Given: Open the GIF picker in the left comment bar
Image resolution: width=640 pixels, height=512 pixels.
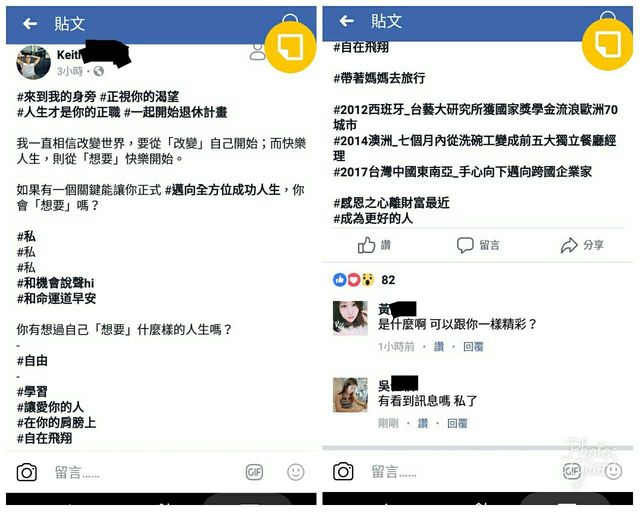Looking at the screenshot, I should pos(254,472).
